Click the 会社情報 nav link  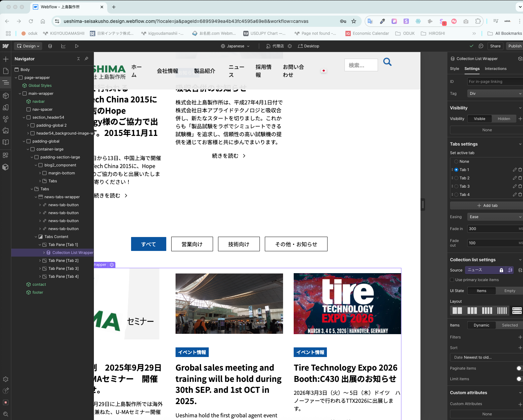click(x=167, y=71)
